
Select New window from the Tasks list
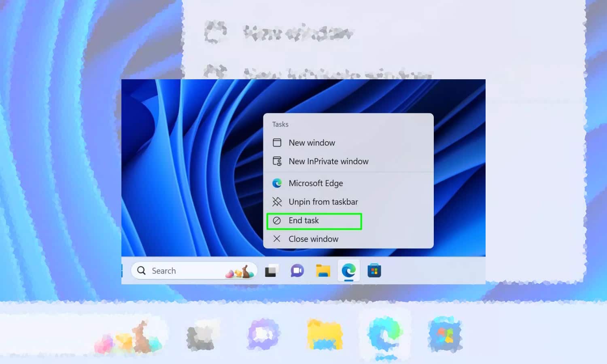click(312, 143)
